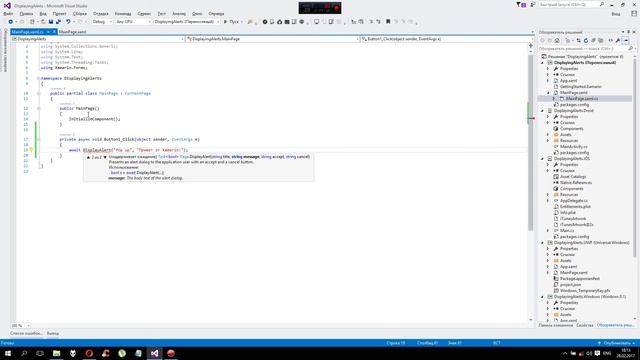Close the MainPage.xaml.cs tab

[54, 32]
